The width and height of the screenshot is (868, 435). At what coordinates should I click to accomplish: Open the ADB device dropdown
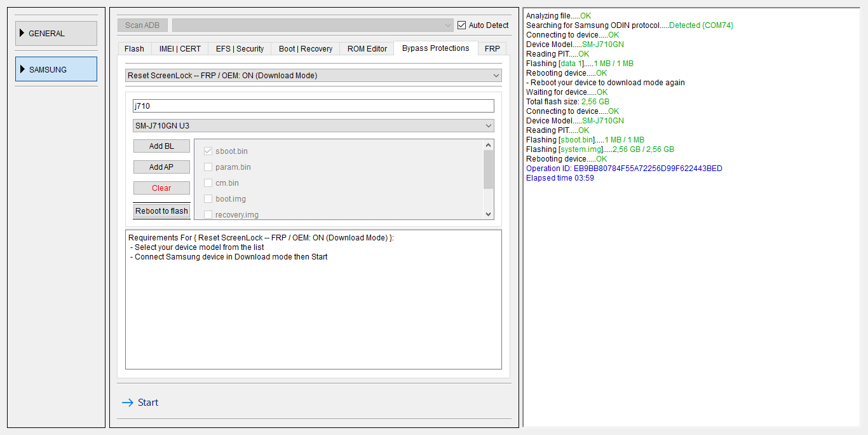pos(313,25)
